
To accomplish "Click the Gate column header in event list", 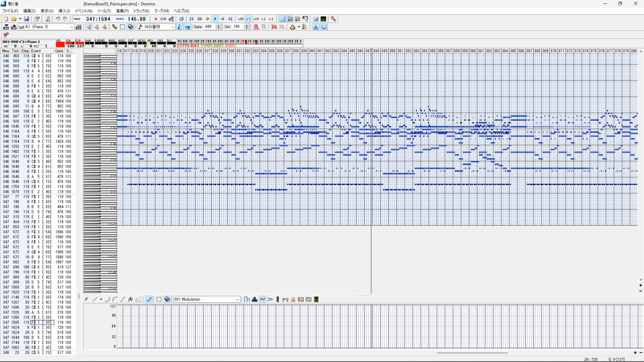I will point(59,52).
